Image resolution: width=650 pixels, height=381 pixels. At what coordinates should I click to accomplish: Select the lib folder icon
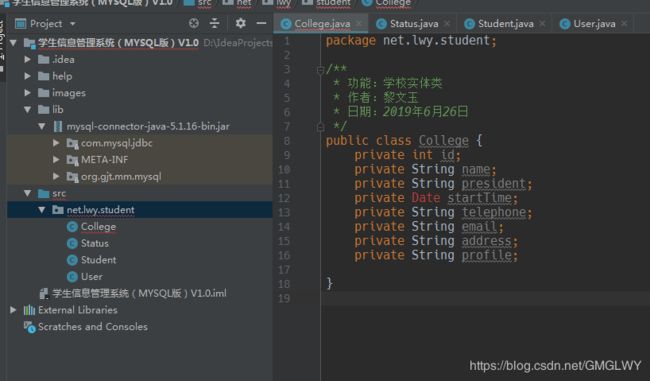44,109
